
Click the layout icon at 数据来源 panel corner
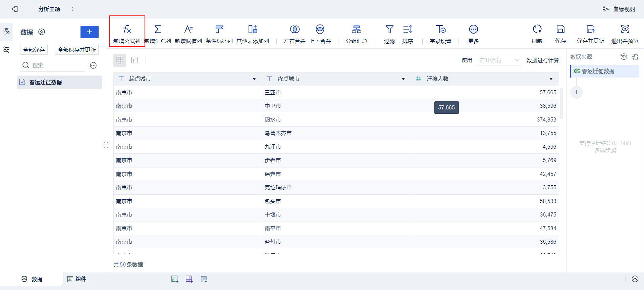(x=635, y=57)
